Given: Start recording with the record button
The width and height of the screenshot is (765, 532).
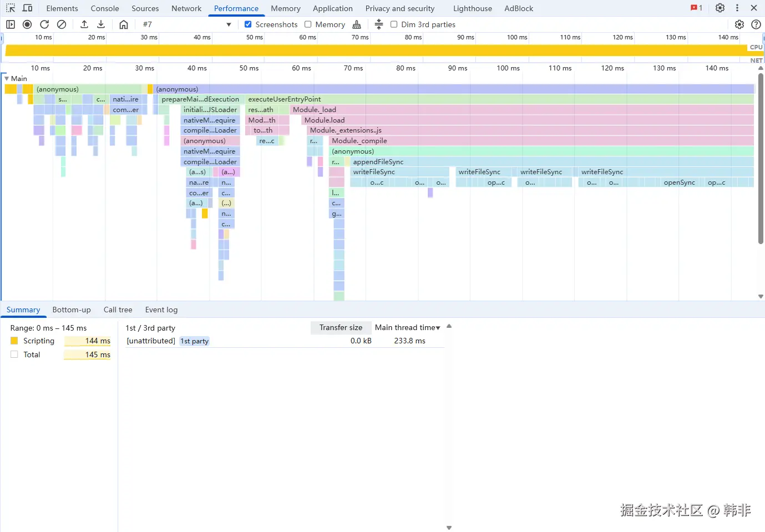Looking at the screenshot, I should (x=27, y=24).
